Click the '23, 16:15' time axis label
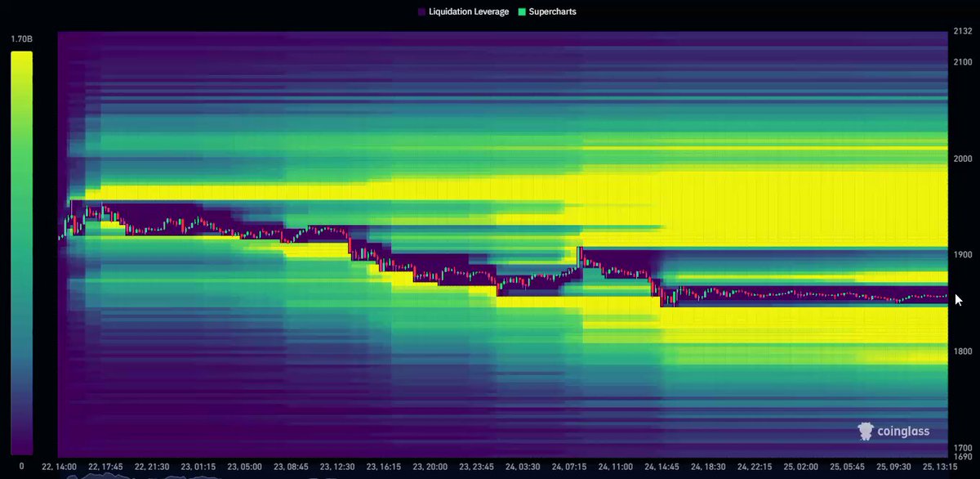 pos(384,467)
